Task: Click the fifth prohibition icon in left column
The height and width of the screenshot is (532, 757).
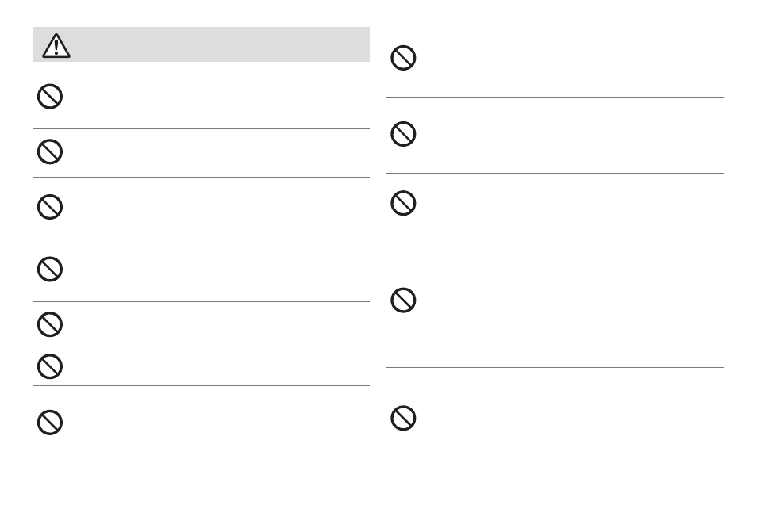Action: pos(50,324)
